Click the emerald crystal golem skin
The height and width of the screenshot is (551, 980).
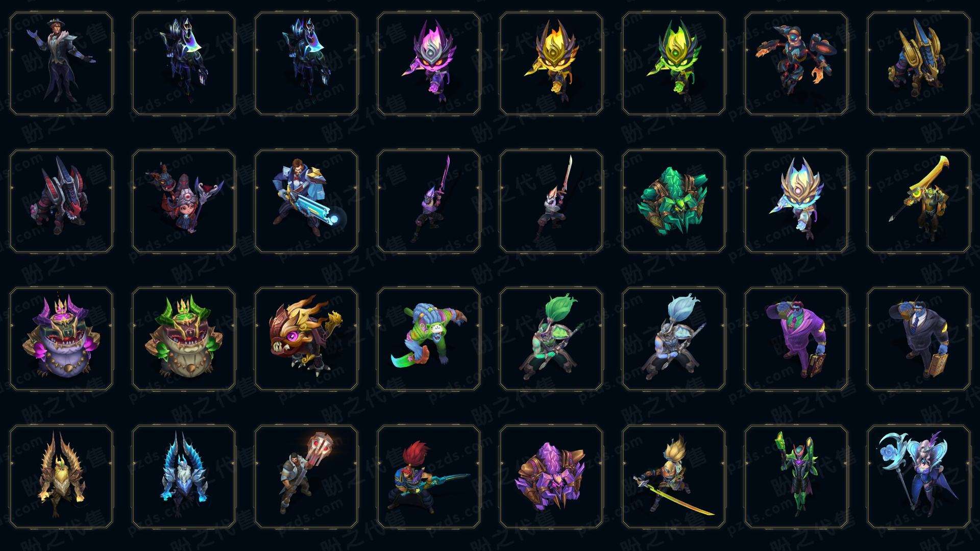tap(674, 201)
